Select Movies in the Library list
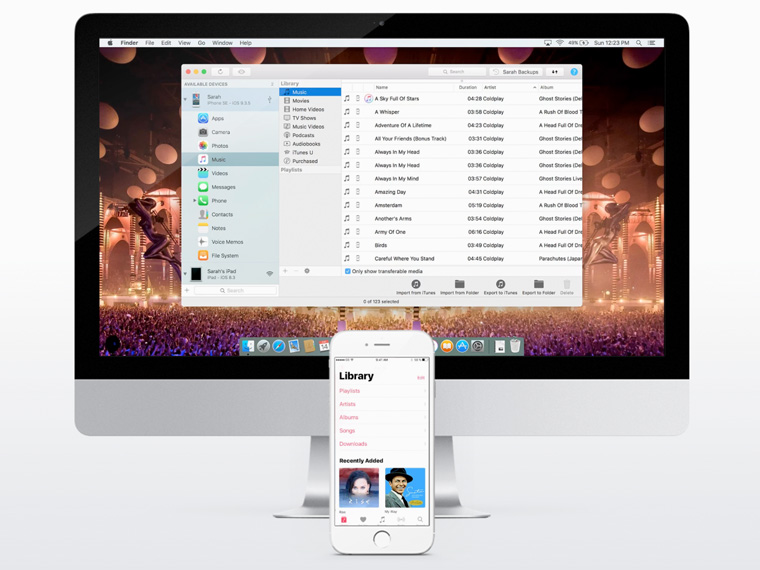The width and height of the screenshot is (760, 570). point(310,101)
